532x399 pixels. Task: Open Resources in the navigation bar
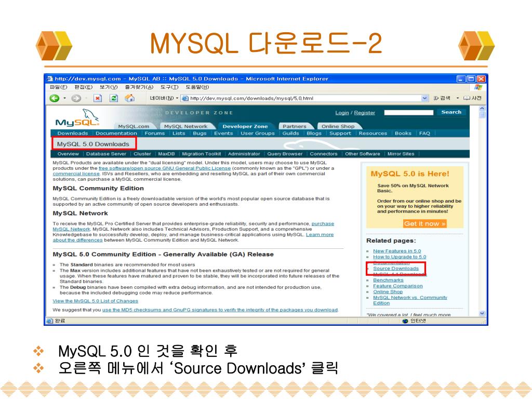click(373, 134)
